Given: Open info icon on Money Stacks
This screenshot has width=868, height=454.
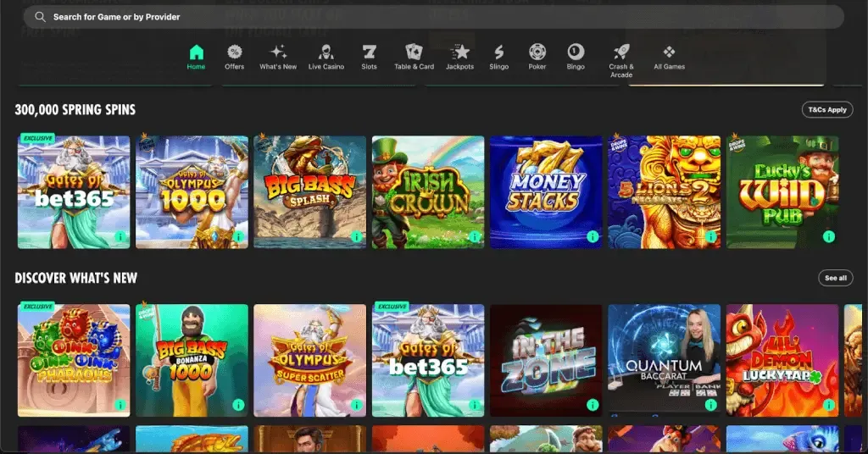Looking at the screenshot, I should 593,236.
